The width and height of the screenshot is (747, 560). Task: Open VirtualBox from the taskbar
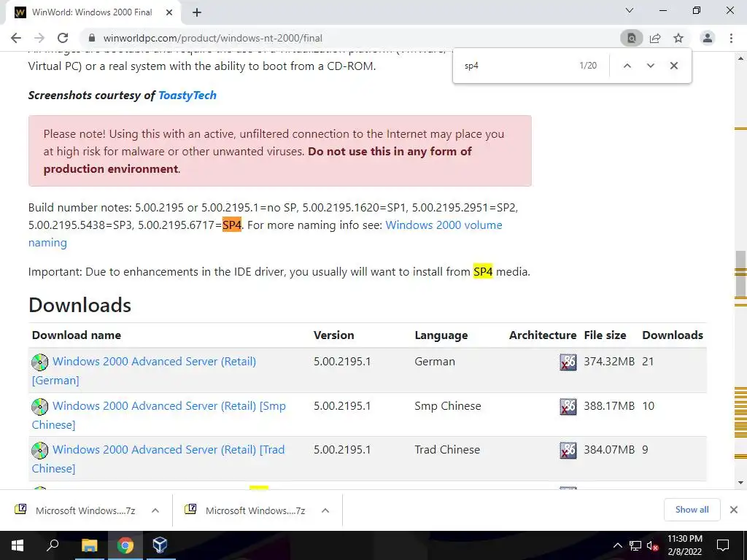coord(160,545)
